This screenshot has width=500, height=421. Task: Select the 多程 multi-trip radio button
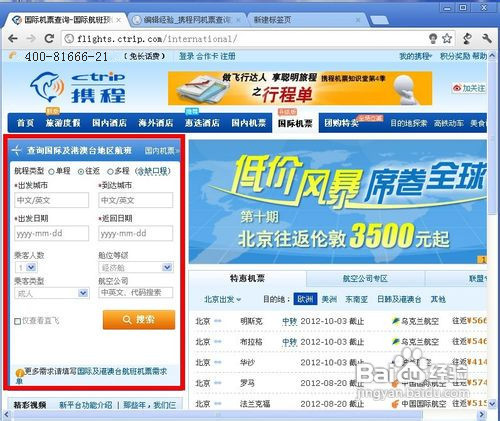[x=110, y=172]
